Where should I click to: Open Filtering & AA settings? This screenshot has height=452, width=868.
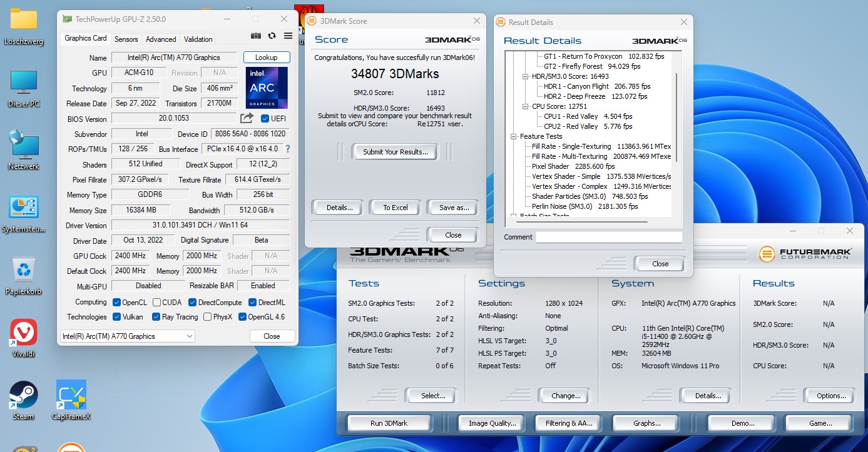click(569, 423)
